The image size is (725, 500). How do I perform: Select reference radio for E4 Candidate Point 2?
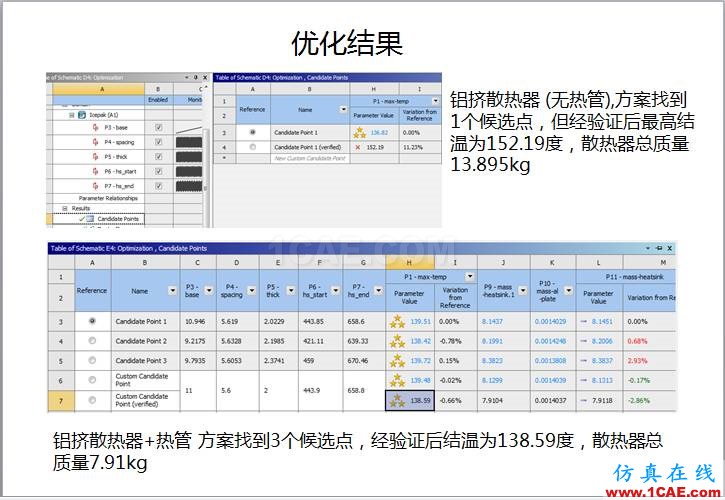[92, 341]
